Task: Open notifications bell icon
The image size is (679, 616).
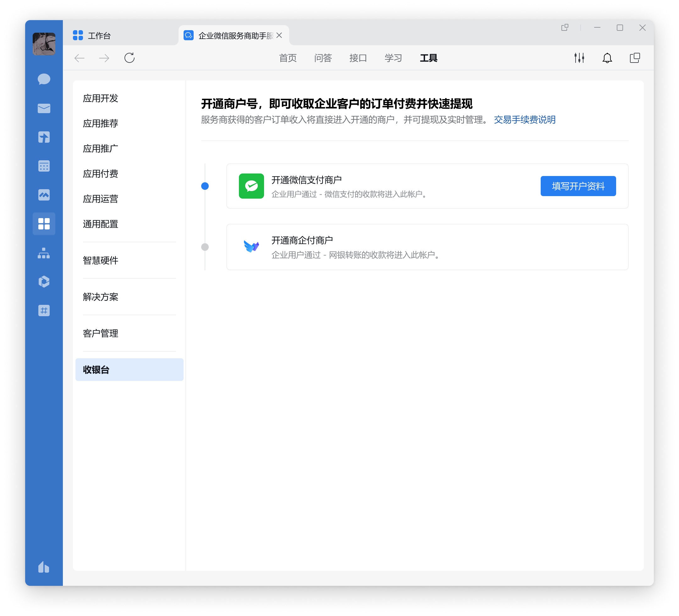Action: (x=607, y=58)
